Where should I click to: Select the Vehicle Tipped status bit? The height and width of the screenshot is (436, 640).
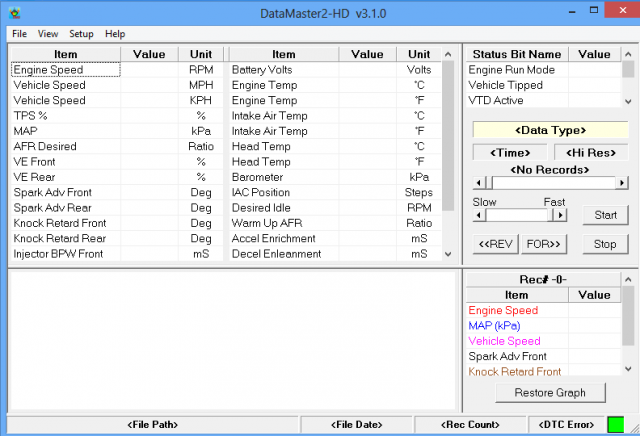coord(544,85)
